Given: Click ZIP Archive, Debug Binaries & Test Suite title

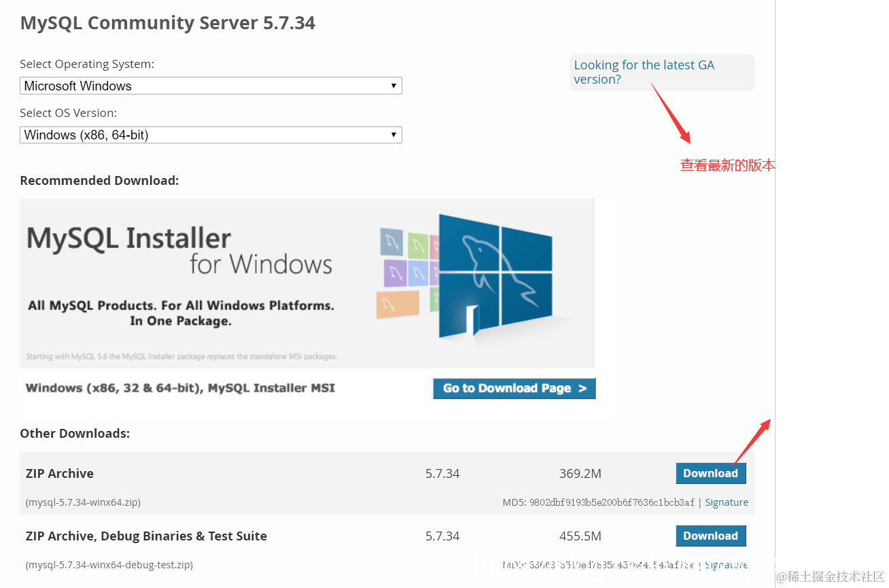Looking at the screenshot, I should pos(146,536).
